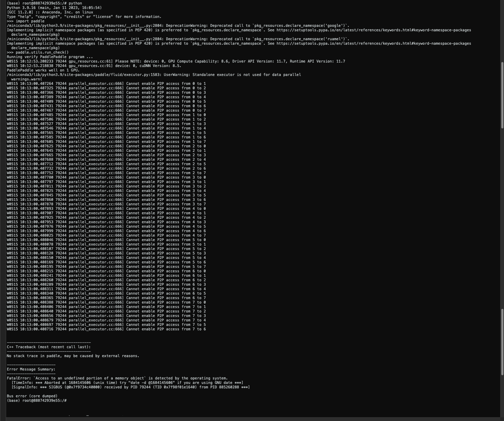Click the '>>> paddle.utils.run_check()' command line
The width and height of the screenshot is (504, 421).
38,52
